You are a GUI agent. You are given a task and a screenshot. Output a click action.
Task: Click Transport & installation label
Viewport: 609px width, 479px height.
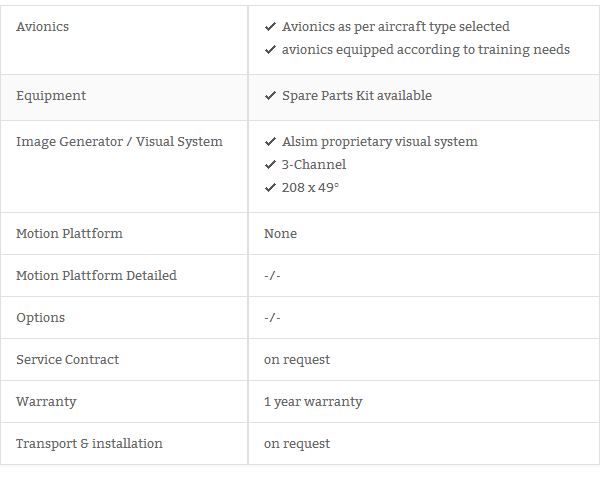pyautogui.click(x=89, y=443)
